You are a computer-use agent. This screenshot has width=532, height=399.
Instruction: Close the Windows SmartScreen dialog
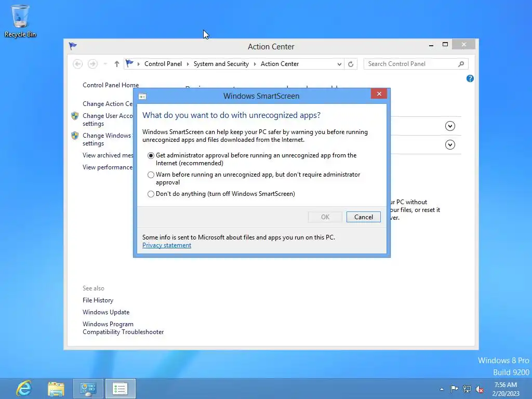pos(379,94)
